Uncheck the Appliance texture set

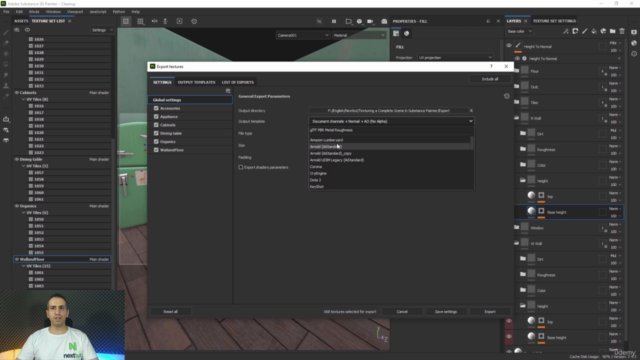pyautogui.click(x=156, y=117)
